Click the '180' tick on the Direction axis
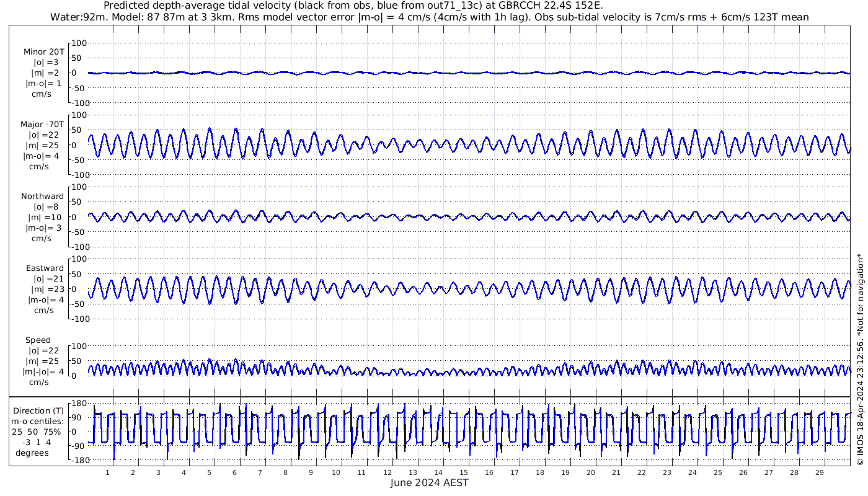The height and width of the screenshot is (496, 868). (x=78, y=403)
